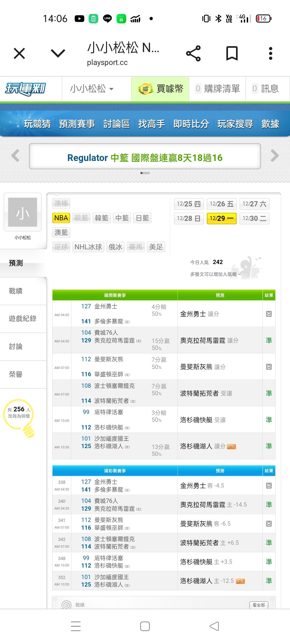The width and height of the screenshot is (290, 644).
Task: Tap the 小小松松 profile avatar thumbnail
Action: (x=23, y=212)
